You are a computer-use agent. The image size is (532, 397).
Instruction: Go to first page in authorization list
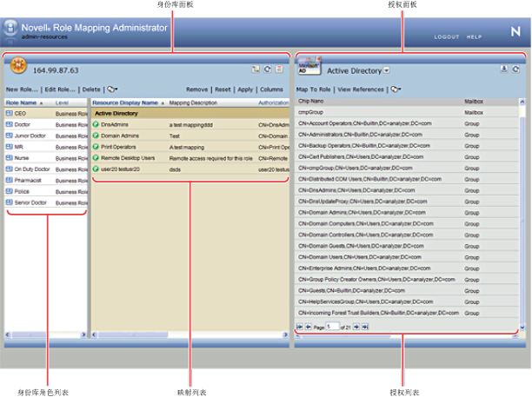[x=300, y=327]
